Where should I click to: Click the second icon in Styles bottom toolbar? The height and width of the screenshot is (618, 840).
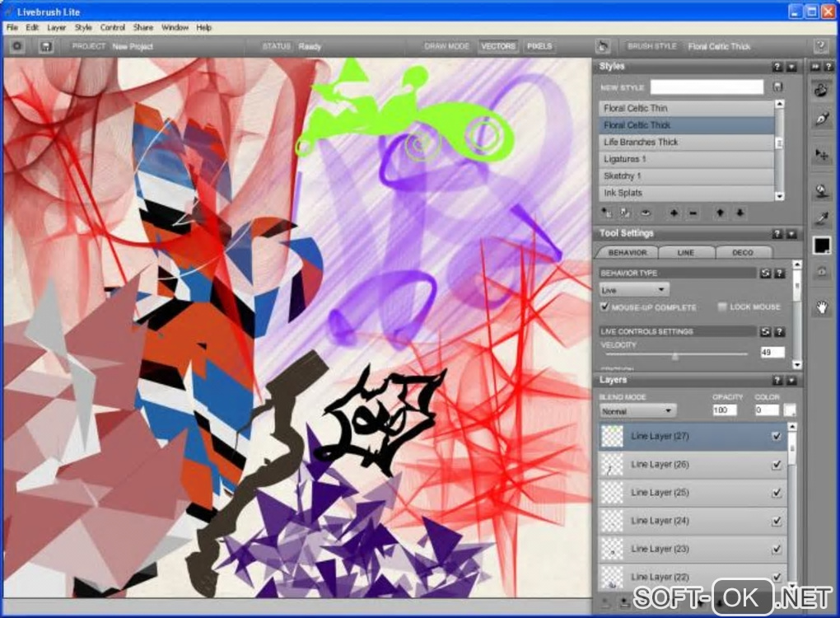click(x=625, y=213)
